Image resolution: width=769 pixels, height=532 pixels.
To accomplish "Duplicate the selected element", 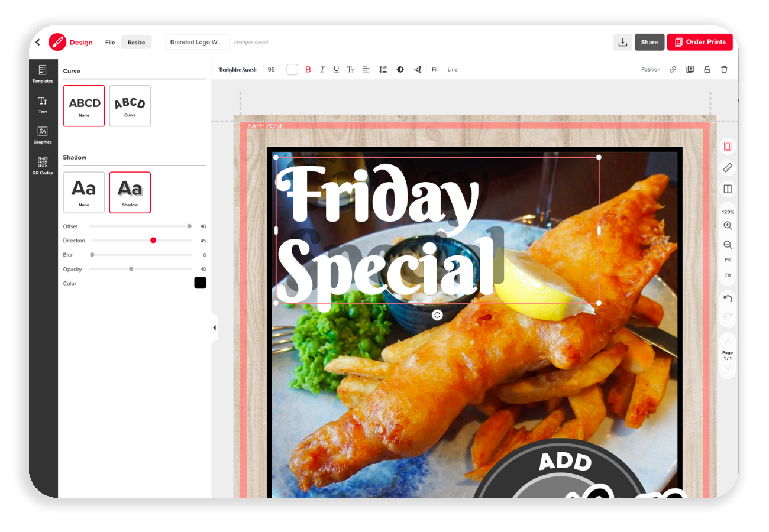I will [690, 69].
